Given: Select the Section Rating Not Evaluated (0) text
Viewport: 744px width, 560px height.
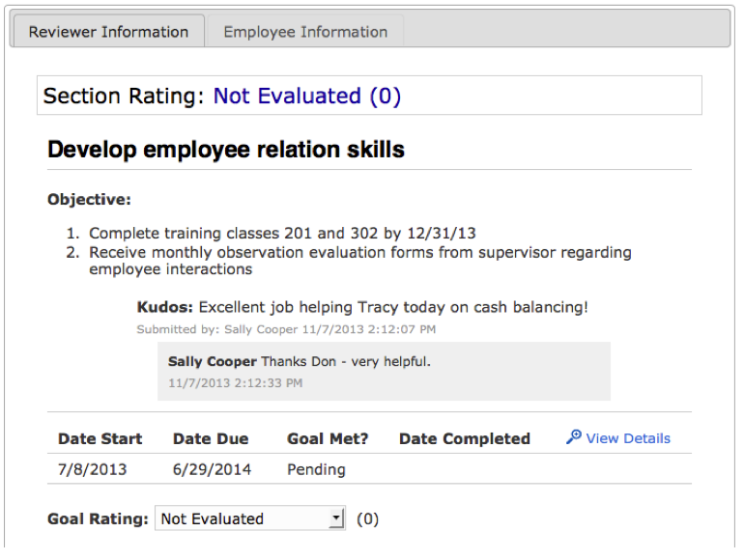Looking at the screenshot, I should [x=307, y=96].
